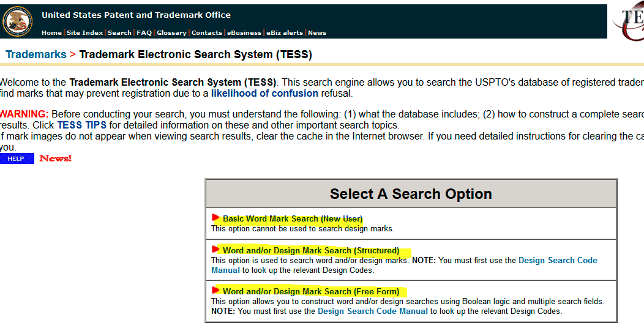Viewport: 644px width, 328px height.
Task: Click red arrow beside Structured search option
Action: coord(215,249)
